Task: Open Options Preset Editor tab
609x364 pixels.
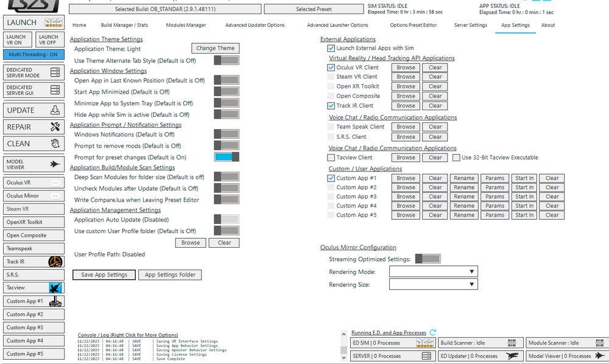Action: click(414, 25)
